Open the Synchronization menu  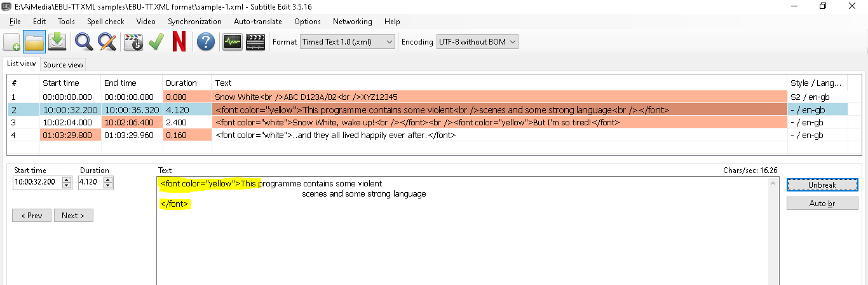coord(194,21)
